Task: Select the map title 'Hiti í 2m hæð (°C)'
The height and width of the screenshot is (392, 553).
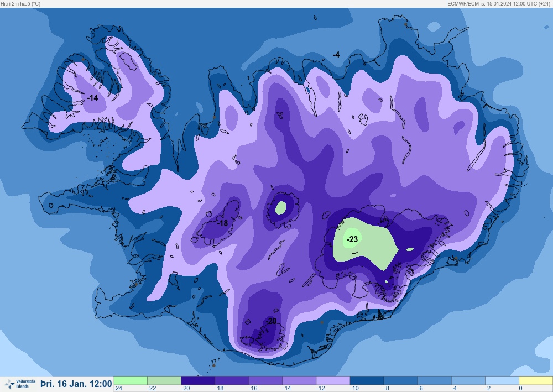Action: [x=20, y=3]
